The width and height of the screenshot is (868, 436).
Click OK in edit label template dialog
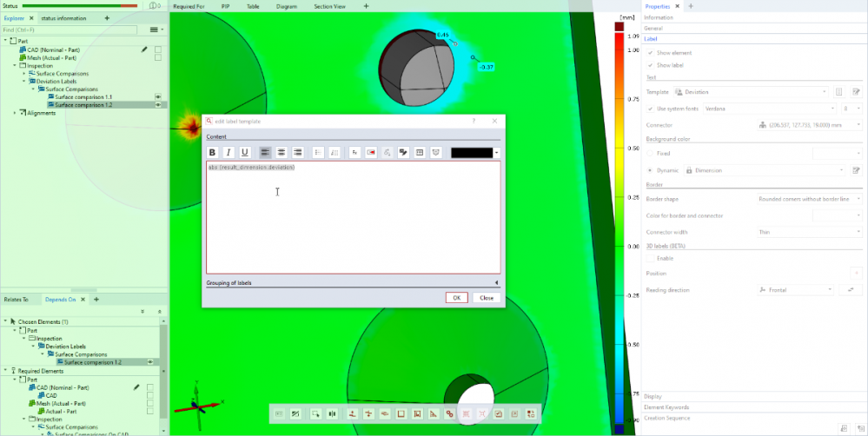click(x=457, y=298)
